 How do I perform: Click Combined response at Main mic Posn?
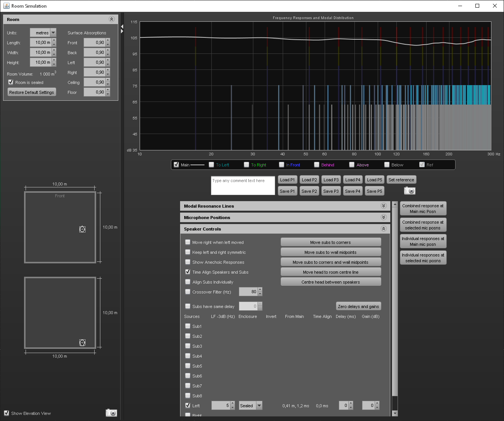[x=423, y=208]
